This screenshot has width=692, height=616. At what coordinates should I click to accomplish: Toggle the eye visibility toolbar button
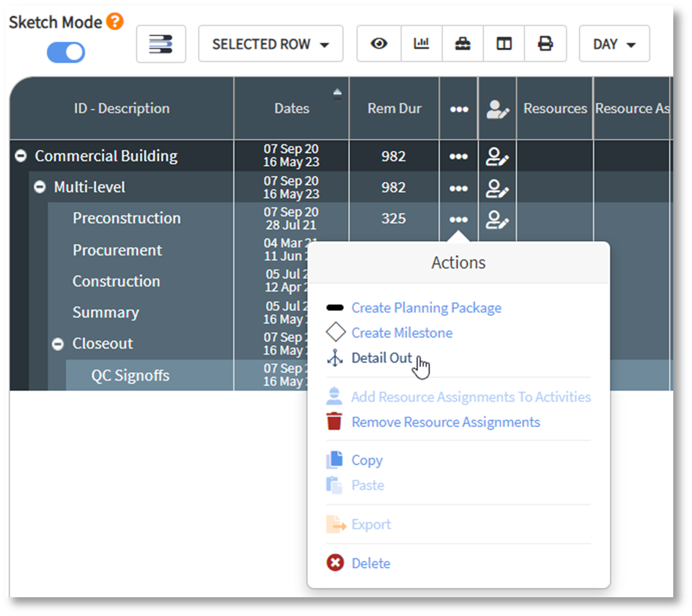pyautogui.click(x=379, y=44)
